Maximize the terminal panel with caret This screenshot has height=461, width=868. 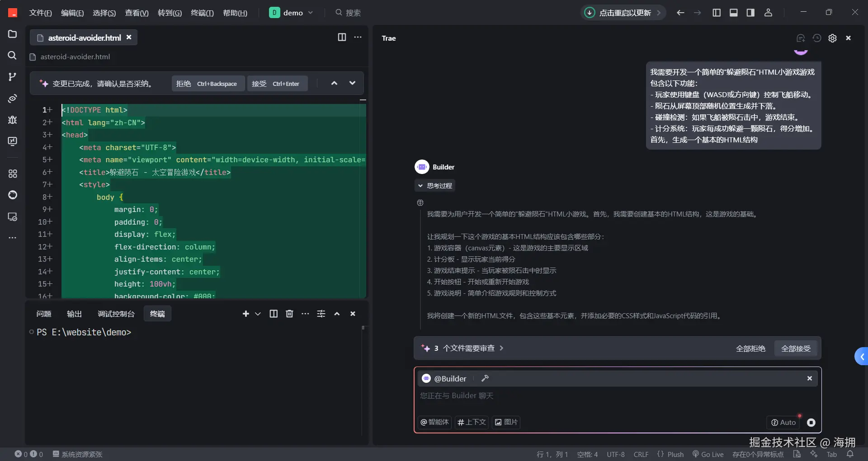(x=337, y=314)
